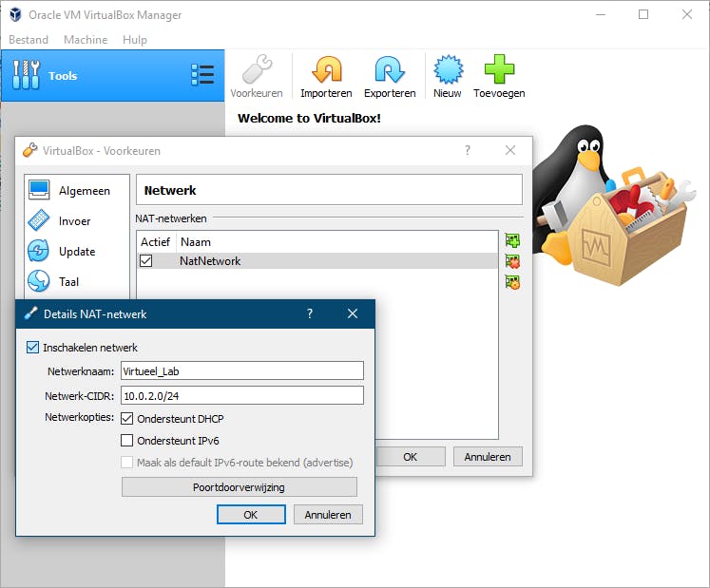The height and width of the screenshot is (588, 710).
Task: Open Invoer preferences section
Action: coord(77,221)
